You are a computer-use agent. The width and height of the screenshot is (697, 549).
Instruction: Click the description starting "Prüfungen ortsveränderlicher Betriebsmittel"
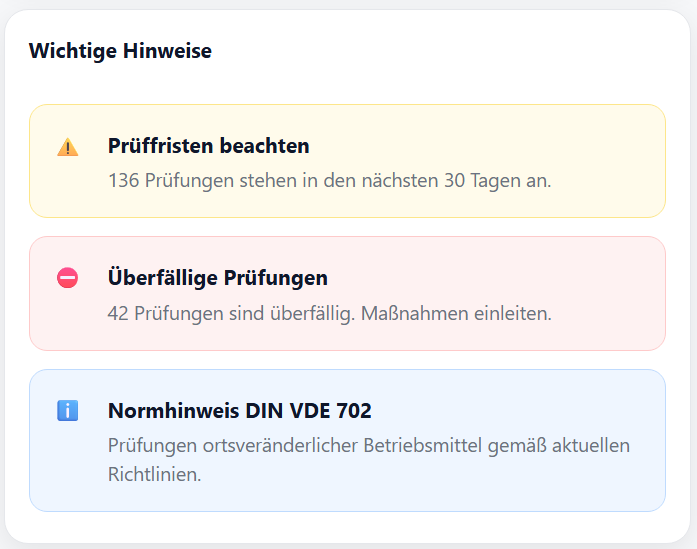[x=368, y=445]
